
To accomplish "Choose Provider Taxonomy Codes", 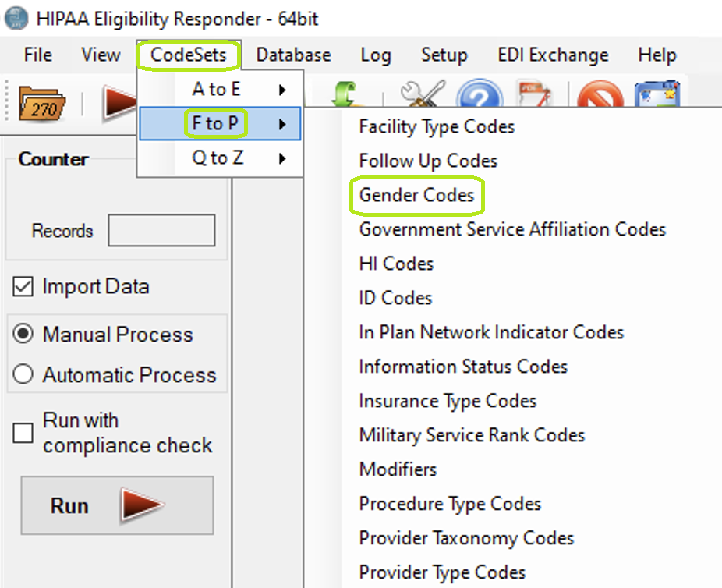I will coord(466,538).
